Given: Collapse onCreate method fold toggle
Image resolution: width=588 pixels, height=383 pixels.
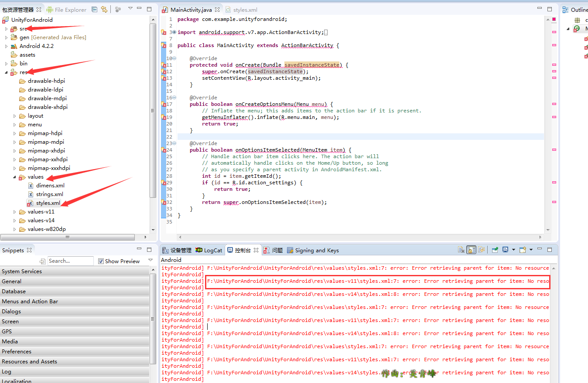Looking at the screenshot, I should [x=174, y=58].
